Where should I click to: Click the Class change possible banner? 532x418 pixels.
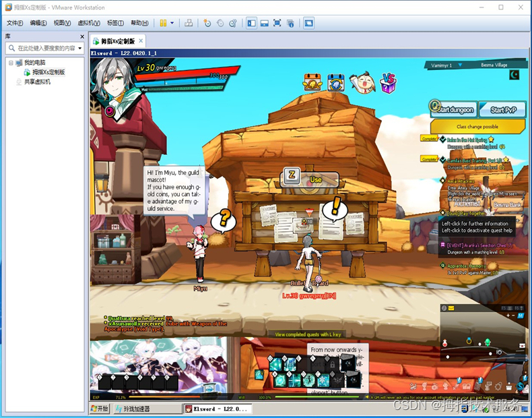tap(477, 127)
